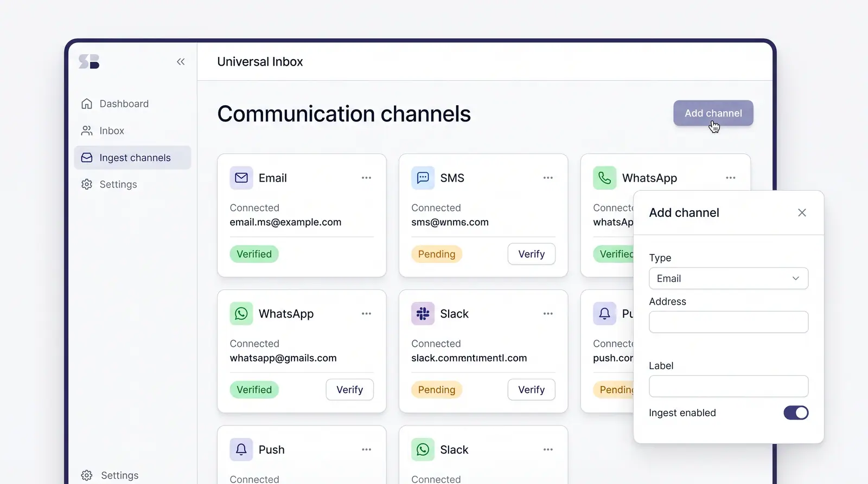Click the Pending badge on second-row Slack card
Screen dimensions: 868x484
tap(437, 390)
